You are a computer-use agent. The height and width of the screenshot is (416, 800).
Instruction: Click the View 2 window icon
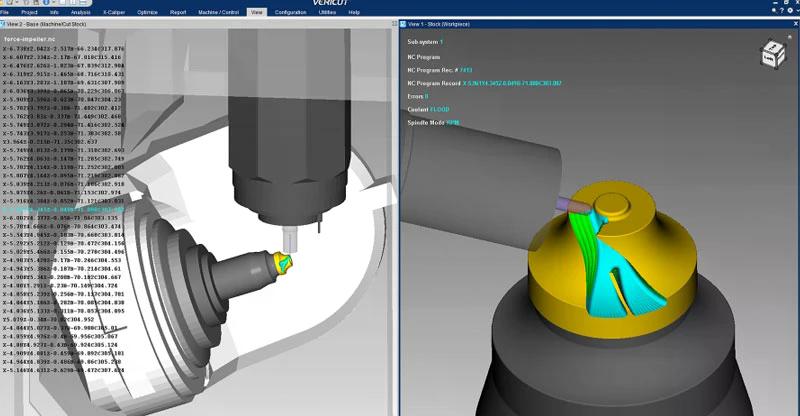tap(5, 24)
